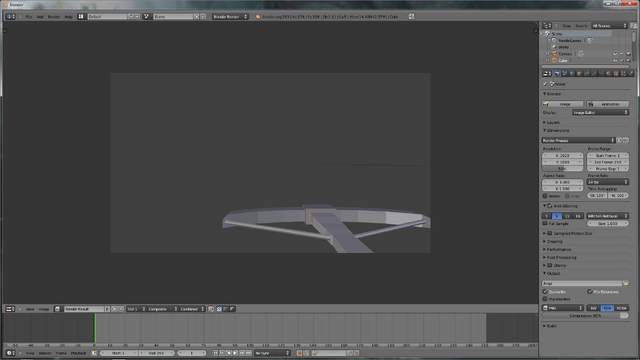640x360 pixels.
Task: Jump to the timeline start frame
Action: pos(215,353)
